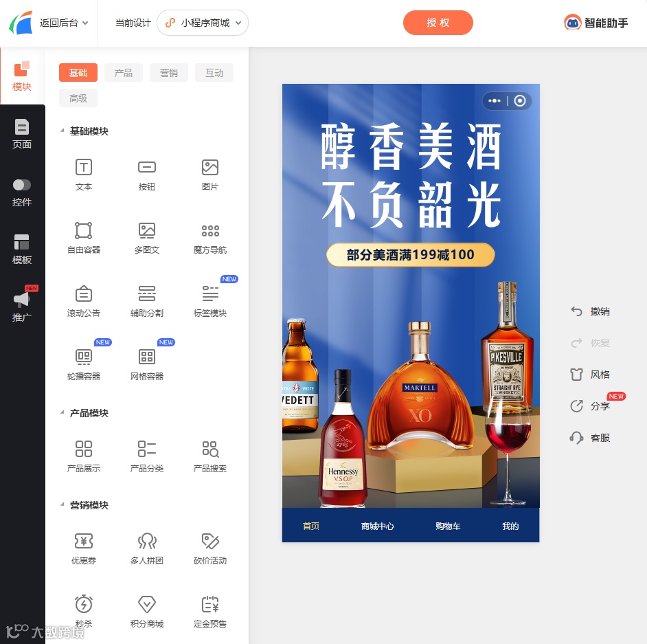This screenshot has height=644, width=647.
Task: Open the 智能助手 smart assistant
Action: [596, 23]
